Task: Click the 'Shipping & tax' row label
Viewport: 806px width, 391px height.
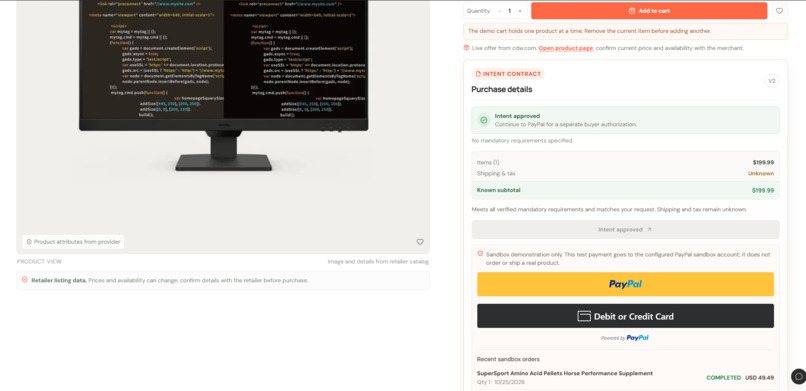Action: tap(496, 174)
